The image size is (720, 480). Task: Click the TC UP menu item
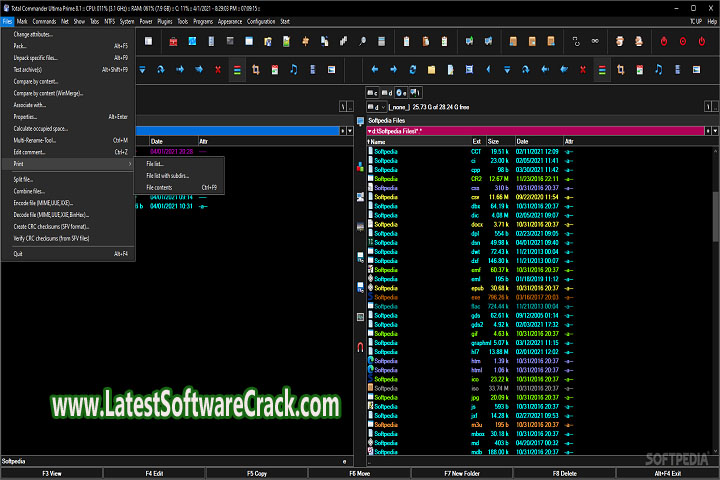point(696,22)
